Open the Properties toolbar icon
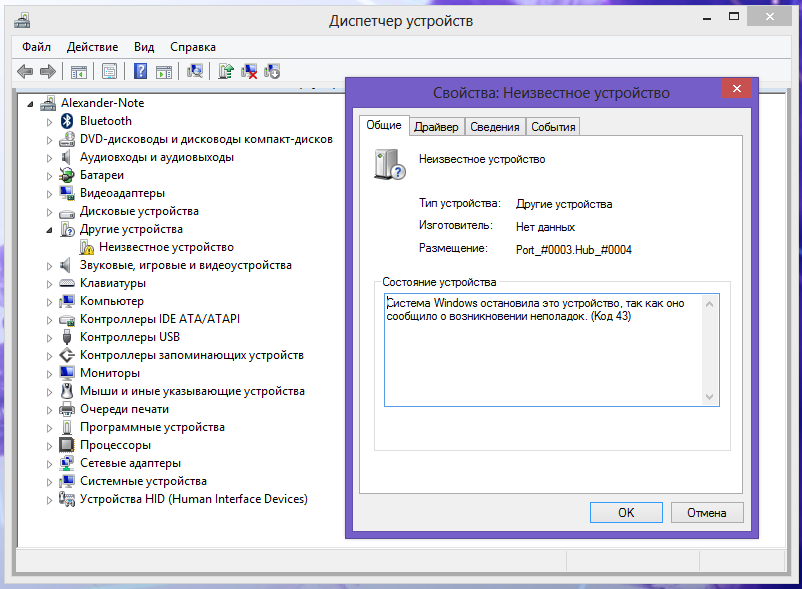The image size is (802, 589). (x=109, y=71)
